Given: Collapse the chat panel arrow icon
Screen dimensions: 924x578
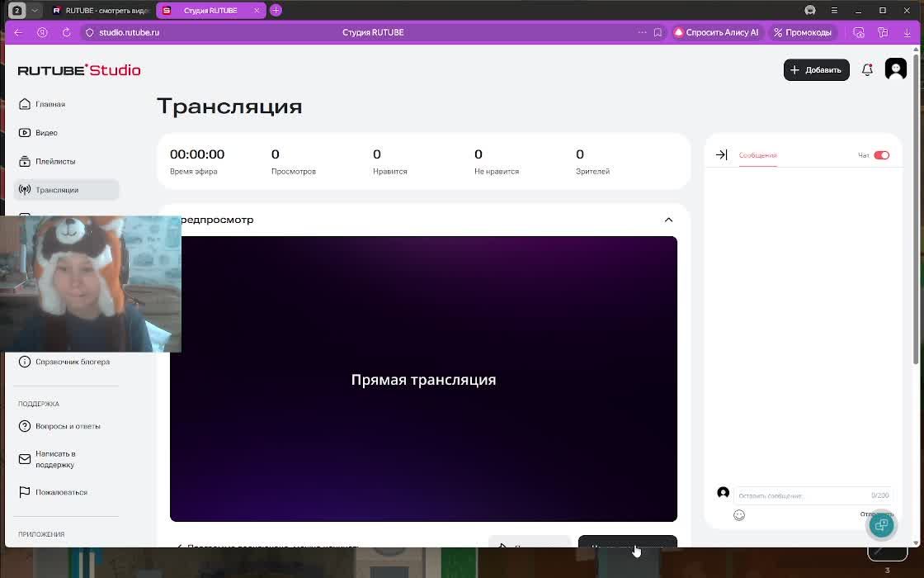Looking at the screenshot, I should (x=721, y=154).
